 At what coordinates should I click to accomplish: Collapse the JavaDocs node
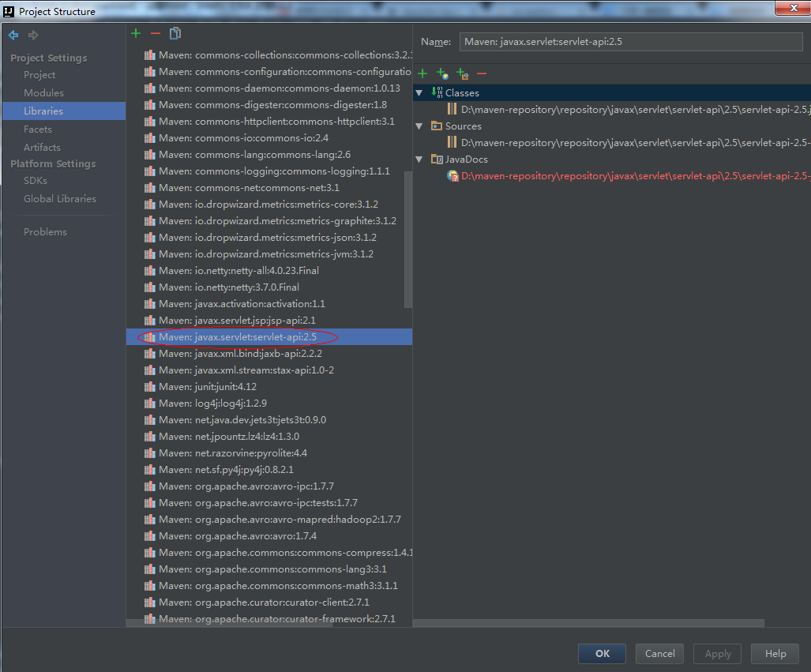click(x=419, y=160)
